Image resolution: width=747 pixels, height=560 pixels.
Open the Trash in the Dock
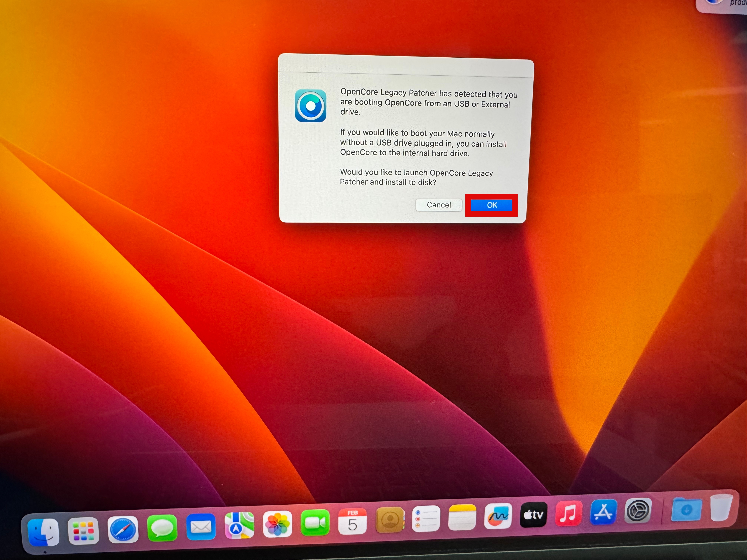(721, 507)
